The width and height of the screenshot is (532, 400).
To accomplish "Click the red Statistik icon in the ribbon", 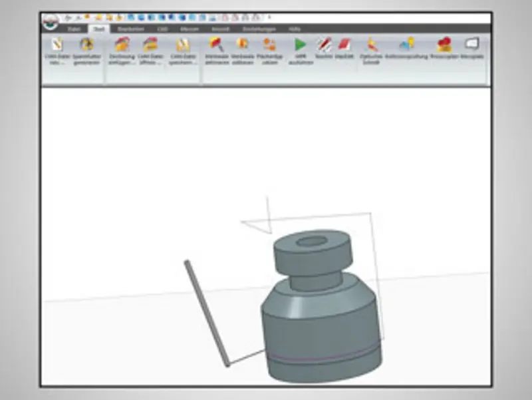I will point(344,45).
